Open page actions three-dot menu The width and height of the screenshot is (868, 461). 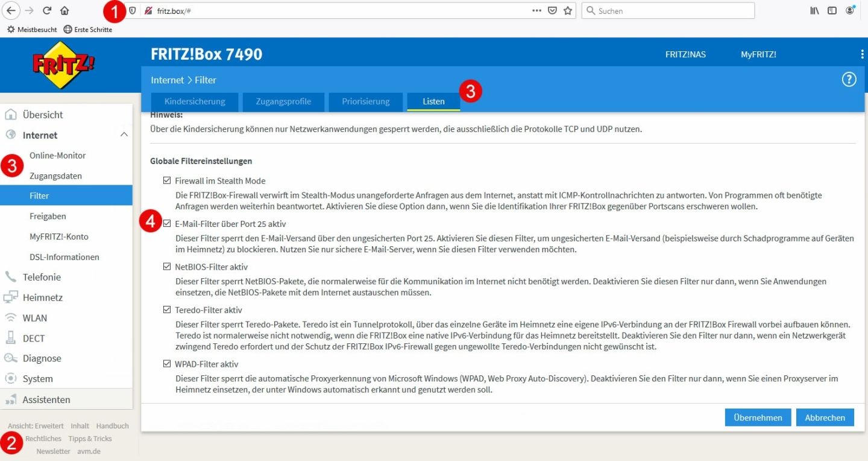click(536, 11)
